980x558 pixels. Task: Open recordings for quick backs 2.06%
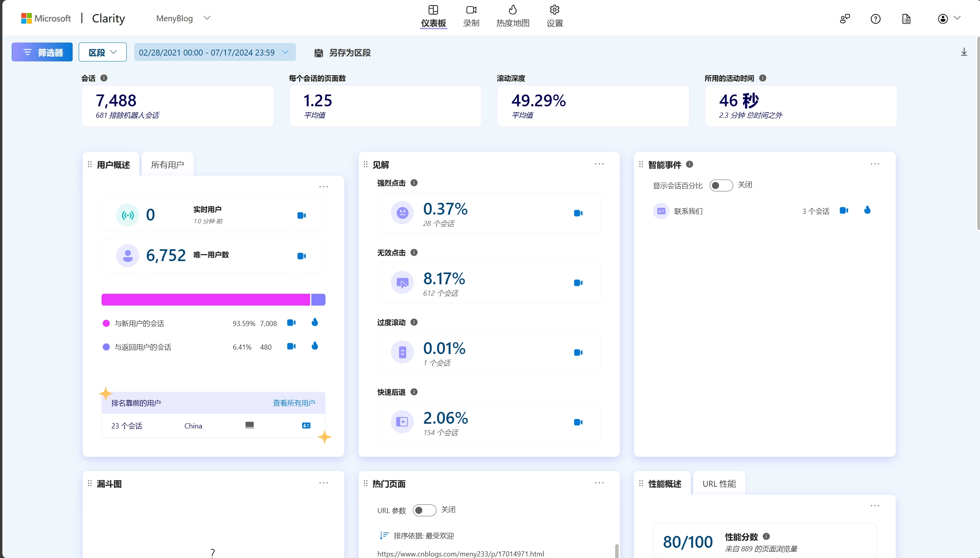pyautogui.click(x=578, y=422)
